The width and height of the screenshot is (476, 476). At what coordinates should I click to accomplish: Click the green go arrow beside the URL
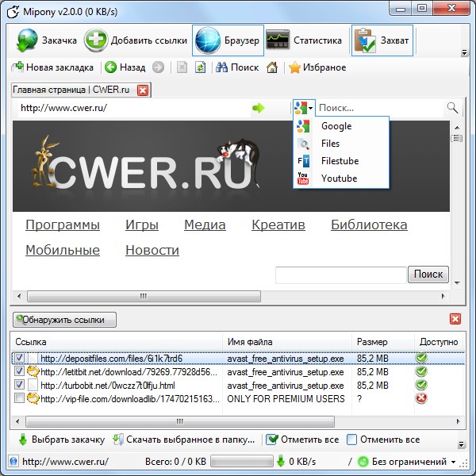258,108
